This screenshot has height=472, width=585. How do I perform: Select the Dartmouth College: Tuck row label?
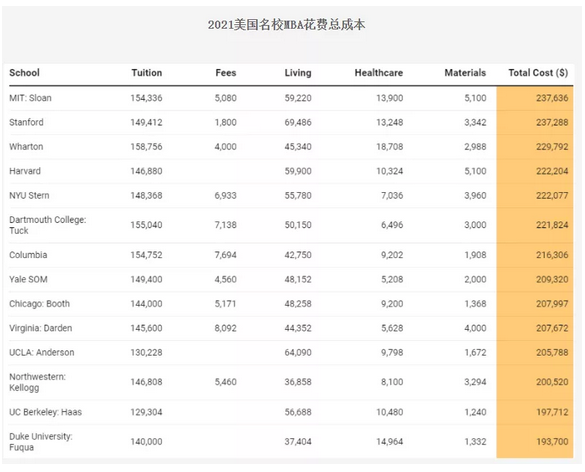pyautogui.click(x=48, y=225)
